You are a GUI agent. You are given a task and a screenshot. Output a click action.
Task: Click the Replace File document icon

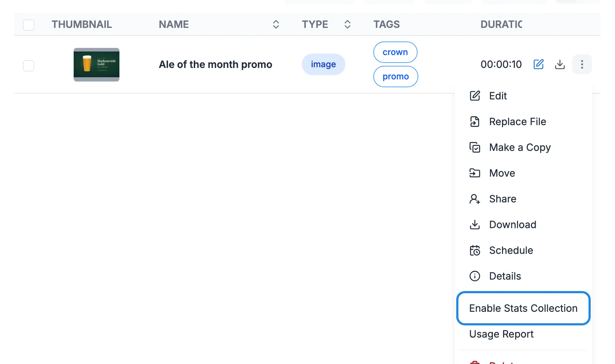(x=475, y=122)
